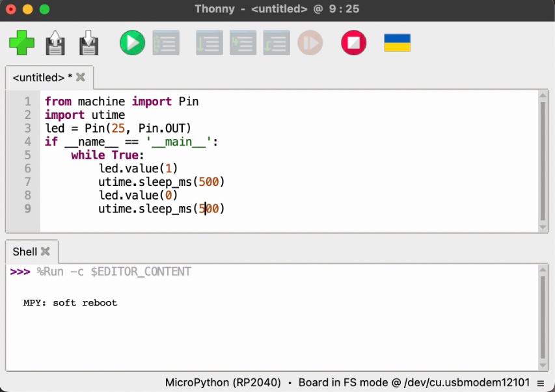Click the 'import utime' line
Viewport: 555px width, 392px height.
(85, 115)
